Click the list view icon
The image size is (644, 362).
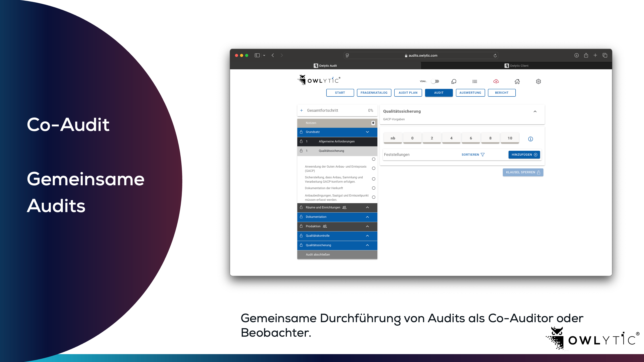tap(475, 82)
